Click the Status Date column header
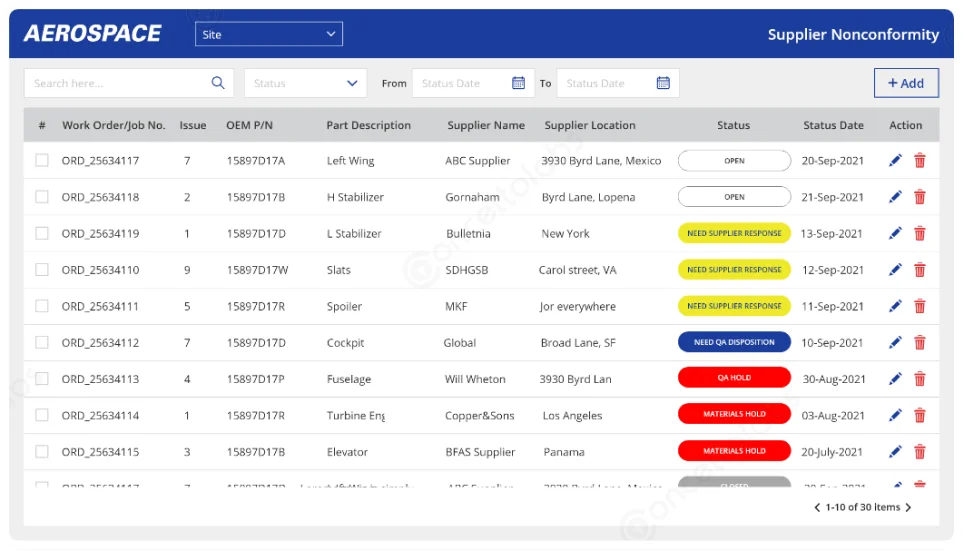This screenshot has height=551, width=964. click(833, 126)
